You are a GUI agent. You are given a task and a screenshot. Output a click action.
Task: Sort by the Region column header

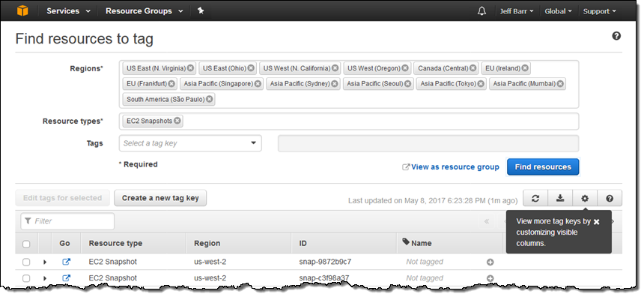(207, 243)
